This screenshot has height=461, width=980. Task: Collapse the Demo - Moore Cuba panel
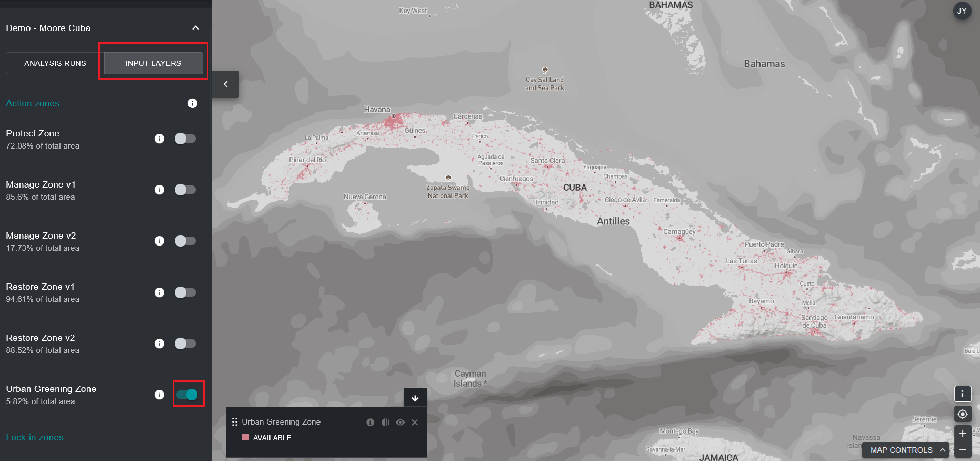click(196, 28)
